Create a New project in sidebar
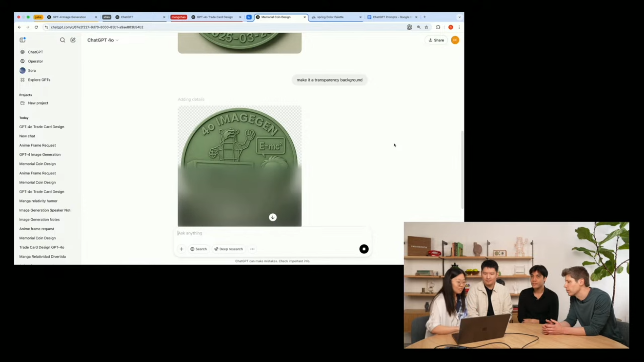The width and height of the screenshot is (644, 362). click(38, 103)
